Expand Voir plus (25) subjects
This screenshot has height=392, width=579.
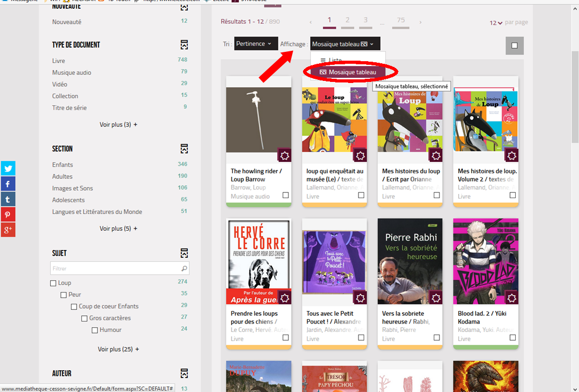tap(118, 349)
